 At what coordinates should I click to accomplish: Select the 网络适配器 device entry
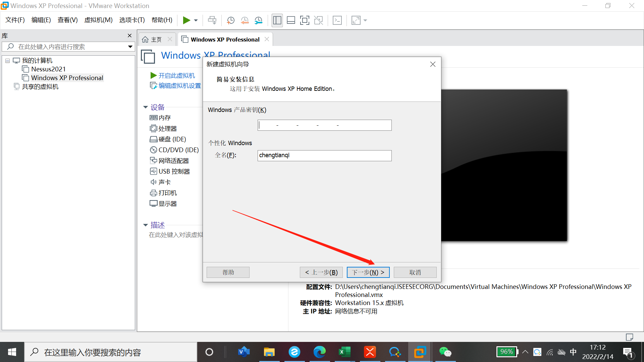(x=169, y=161)
